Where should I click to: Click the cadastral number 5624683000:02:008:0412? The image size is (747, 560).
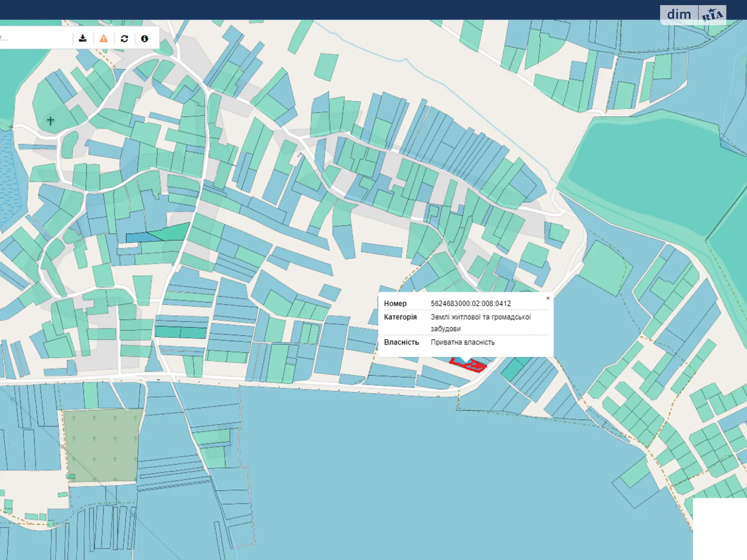pos(471,303)
